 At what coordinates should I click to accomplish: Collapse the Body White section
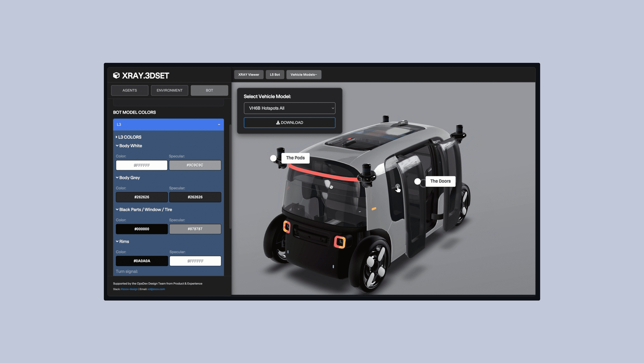click(x=129, y=146)
